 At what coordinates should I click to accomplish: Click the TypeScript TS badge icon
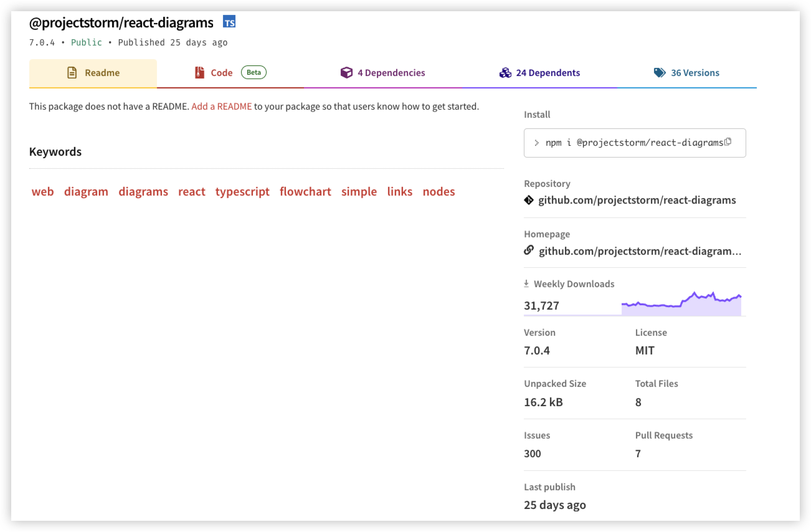(229, 22)
